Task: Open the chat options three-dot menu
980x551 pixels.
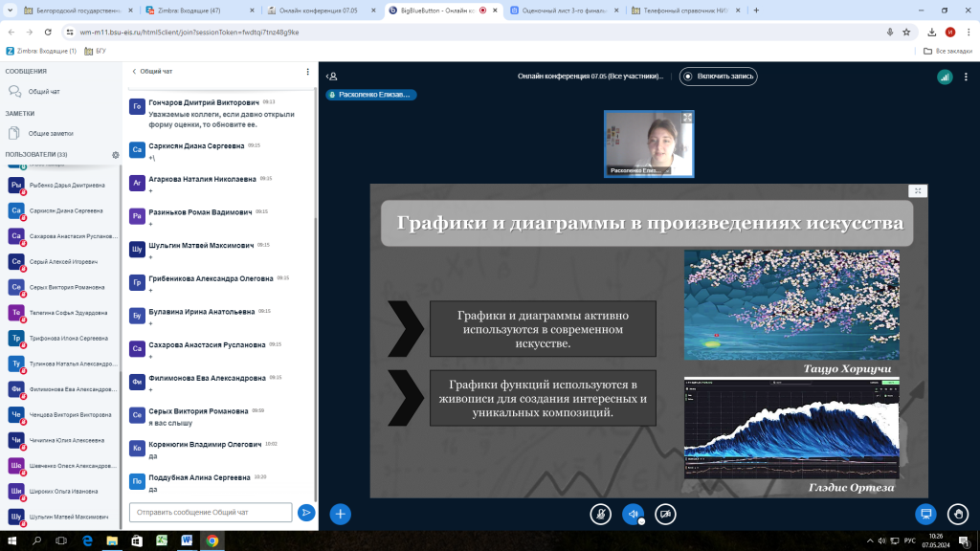Action: click(307, 72)
